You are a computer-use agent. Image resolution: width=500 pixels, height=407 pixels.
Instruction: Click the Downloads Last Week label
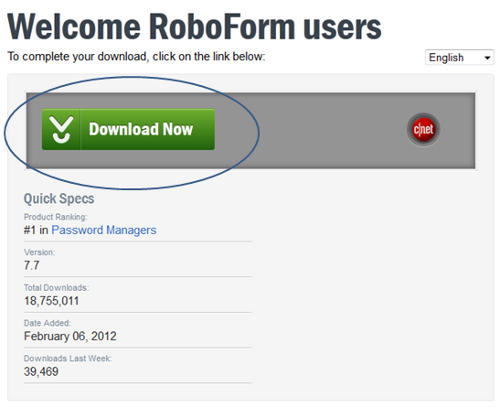coord(68,358)
